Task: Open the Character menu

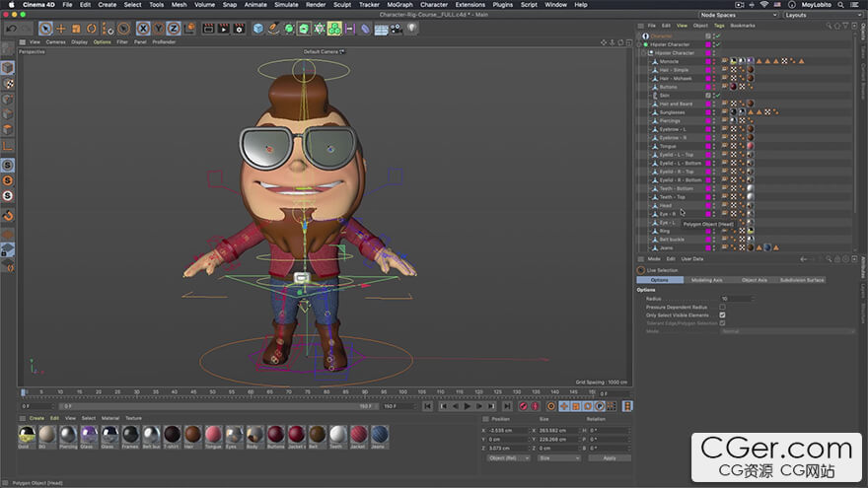Action: click(x=433, y=4)
